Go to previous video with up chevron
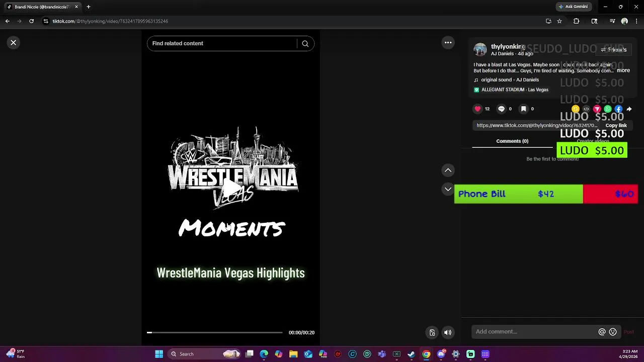 [448, 170]
